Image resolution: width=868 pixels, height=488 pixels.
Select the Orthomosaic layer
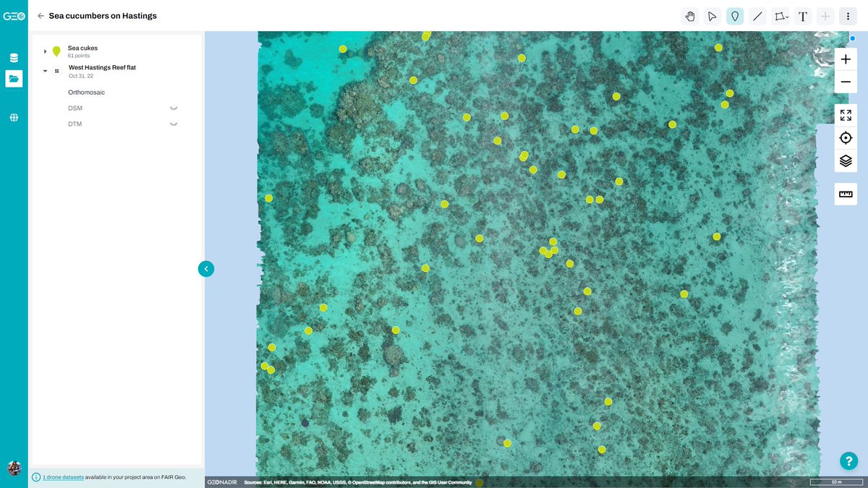[x=87, y=93]
